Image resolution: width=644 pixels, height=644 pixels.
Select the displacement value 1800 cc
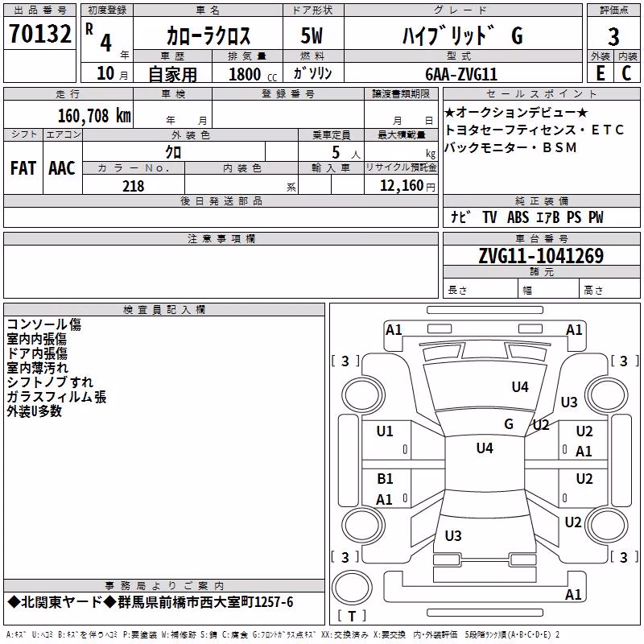tap(253, 74)
